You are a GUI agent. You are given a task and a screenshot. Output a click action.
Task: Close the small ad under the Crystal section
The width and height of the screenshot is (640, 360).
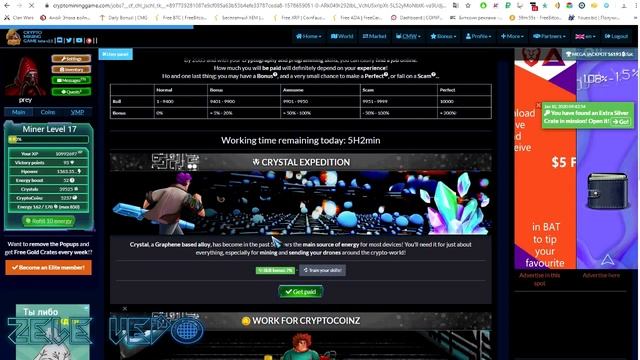click(125, 309)
